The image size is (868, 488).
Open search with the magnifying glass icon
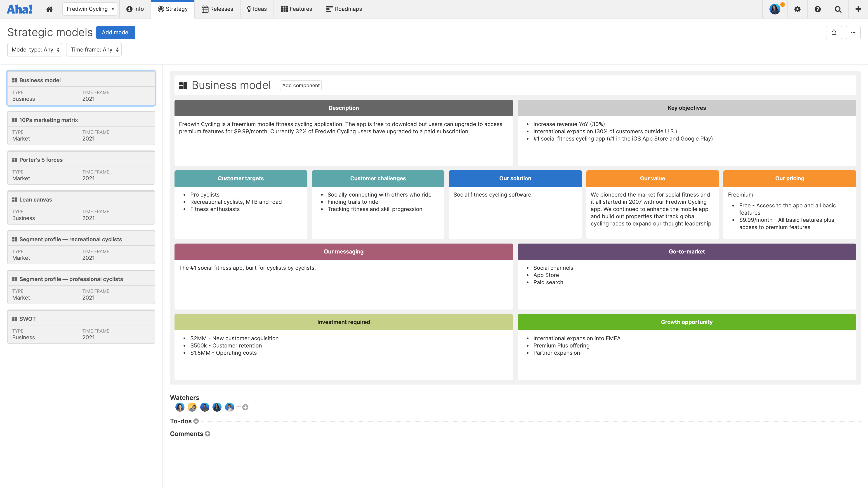(x=838, y=9)
